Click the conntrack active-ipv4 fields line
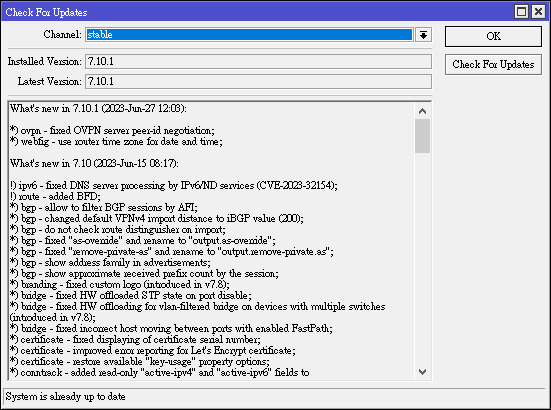The height and width of the screenshot is (410, 551). 160,373
